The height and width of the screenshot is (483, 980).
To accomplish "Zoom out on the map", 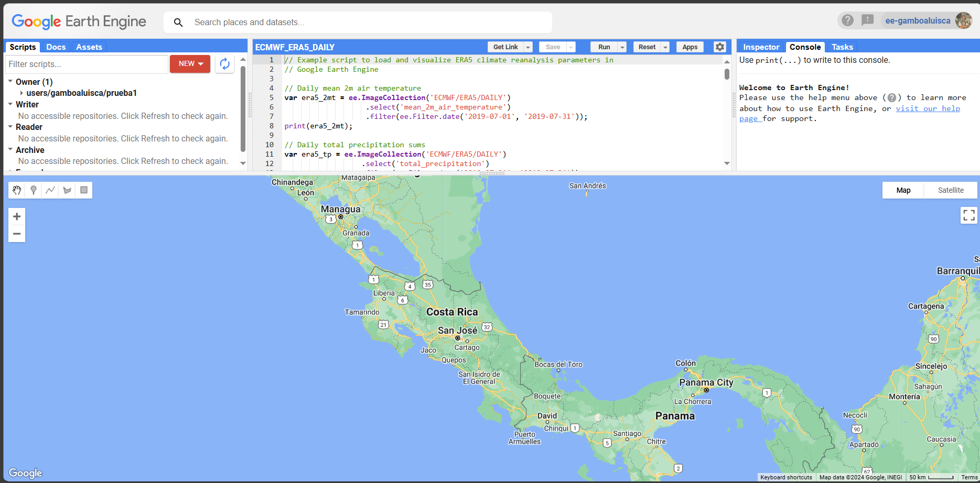I will pos(17,234).
